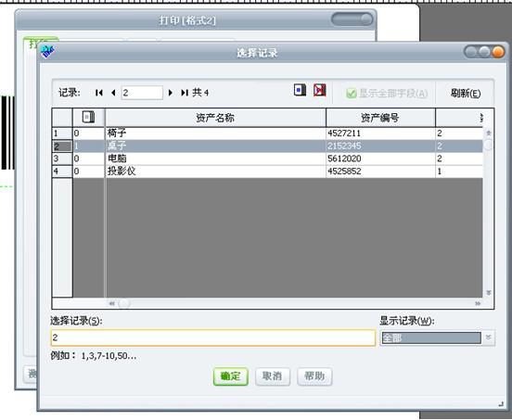Click asset number 2152345

[x=380, y=146]
